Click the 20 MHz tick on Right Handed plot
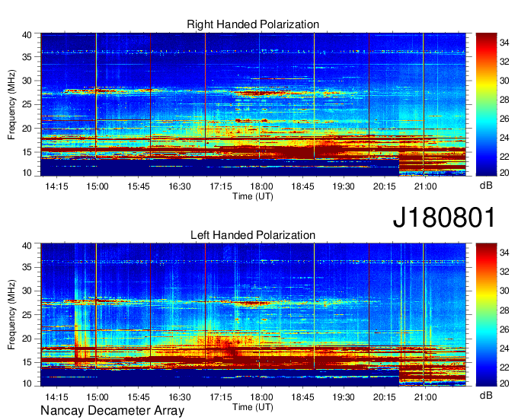 27,129
